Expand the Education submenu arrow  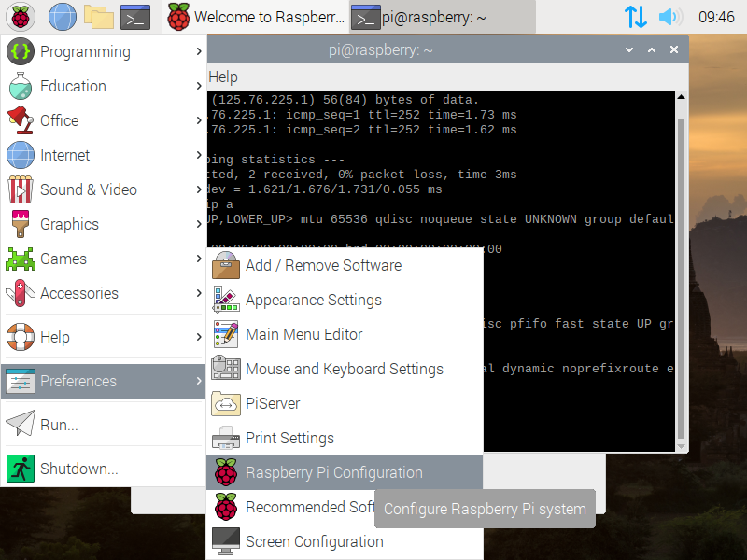pos(199,86)
